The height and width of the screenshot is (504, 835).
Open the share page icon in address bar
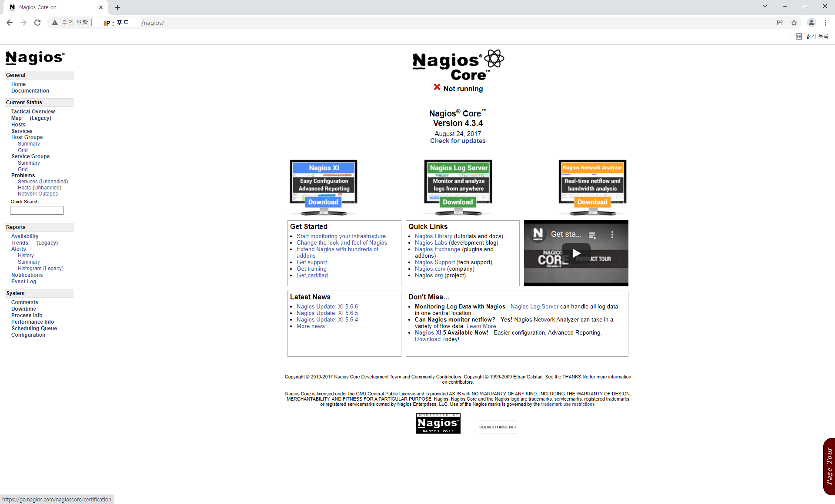[780, 23]
